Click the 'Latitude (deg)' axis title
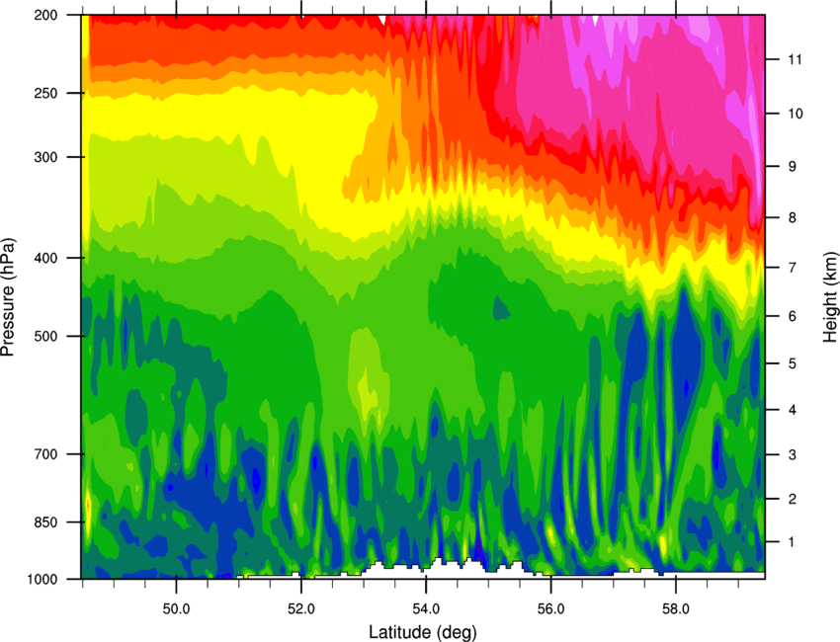The image size is (840, 642). (422, 632)
